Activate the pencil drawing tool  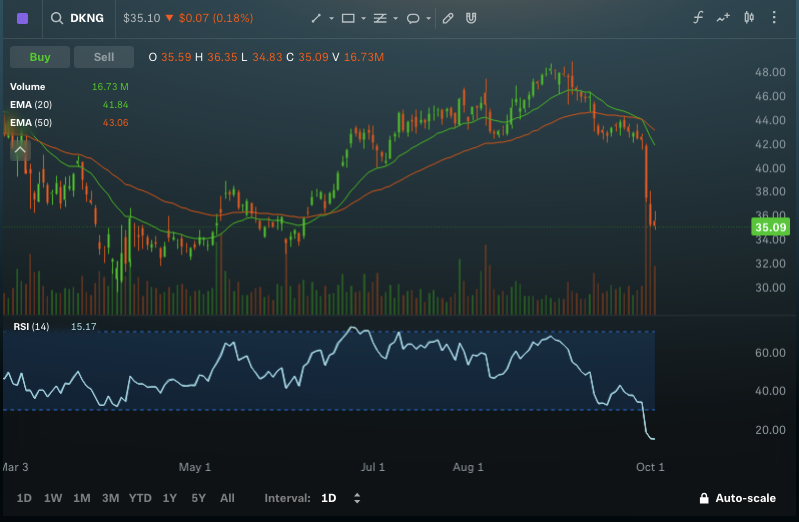click(x=448, y=18)
